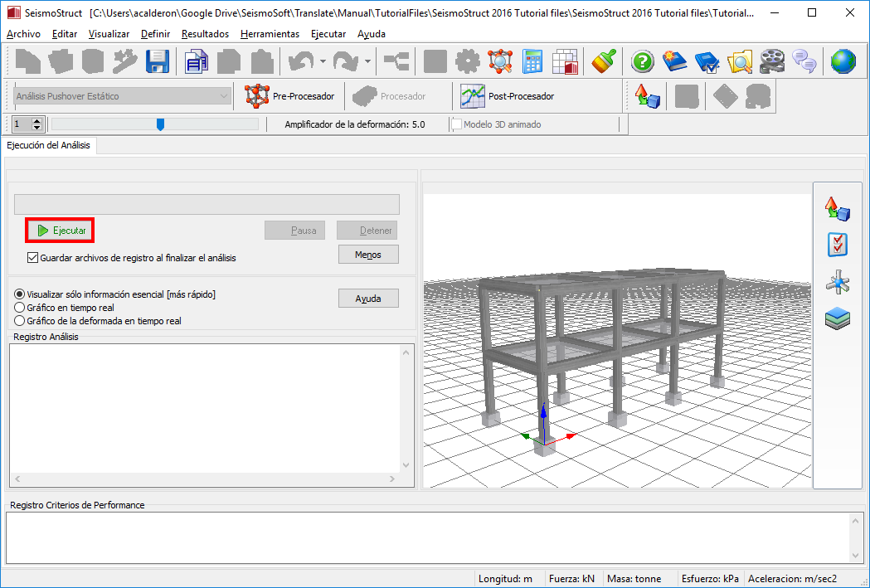Expand the redo arrow dropdown
This screenshot has height=588, width=870.
(x=367, y=62)
